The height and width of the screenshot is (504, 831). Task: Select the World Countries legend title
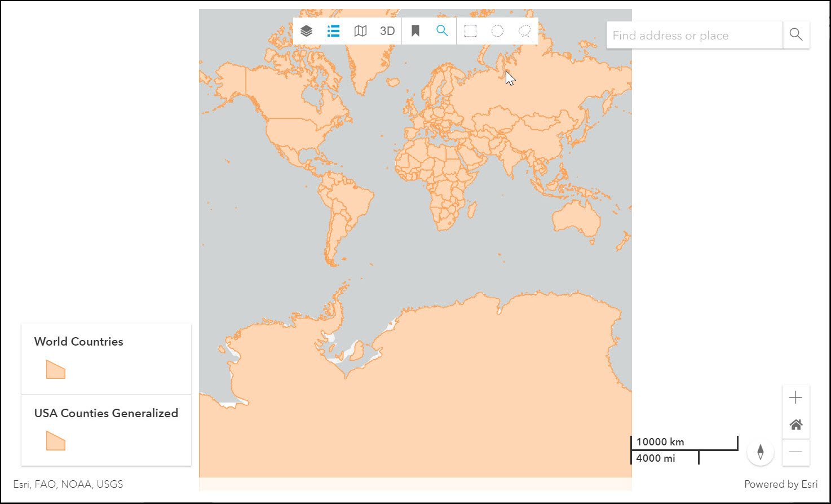[78, 342]
